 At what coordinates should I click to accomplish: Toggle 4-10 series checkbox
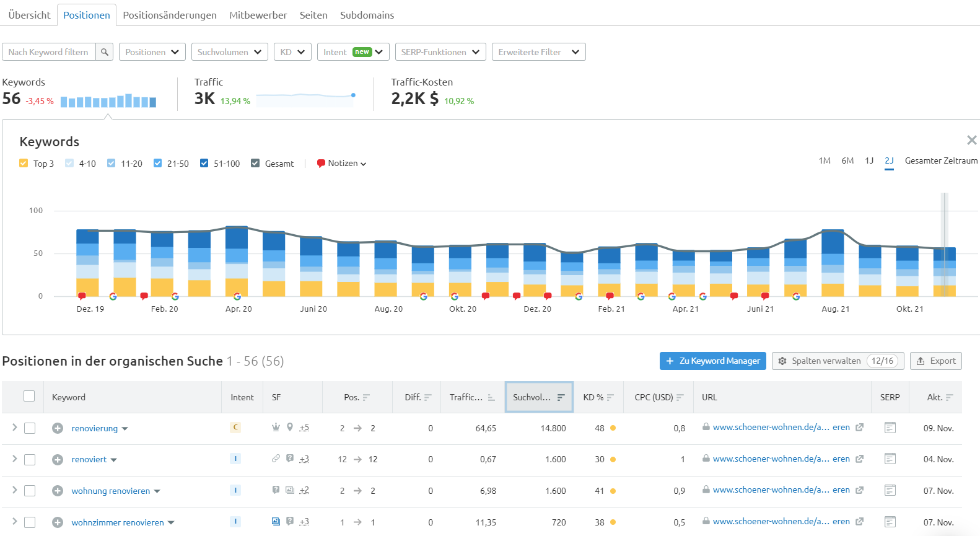[69, 163]
